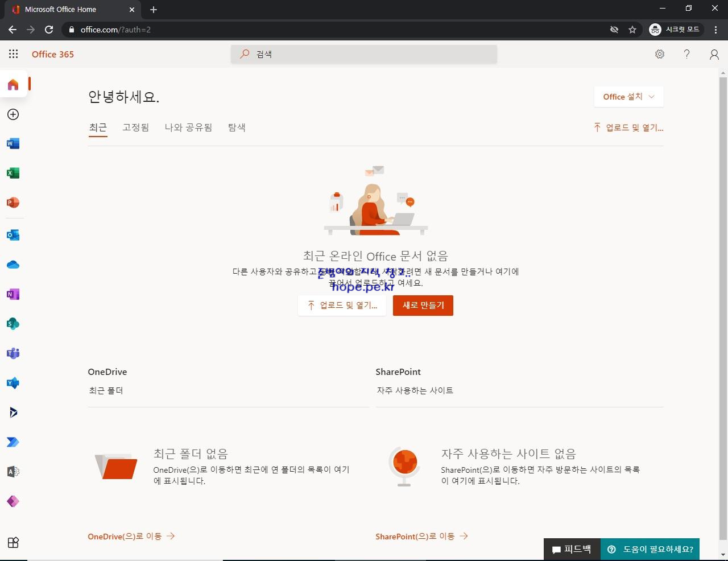
Task: Switch to the 나와 공유됨 tab
Action: pos(188,127)
